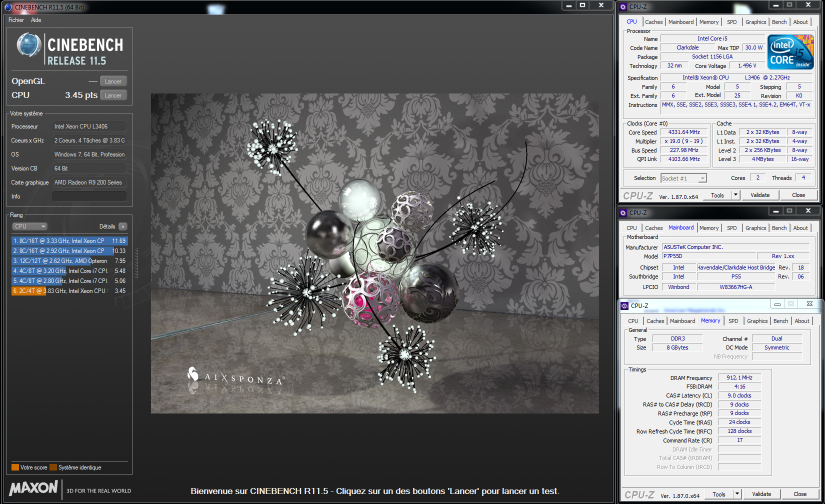This screenshot has height=504, width=825.
Task: Select ranking row 5 with score 5.06
Action: (69, 281)
